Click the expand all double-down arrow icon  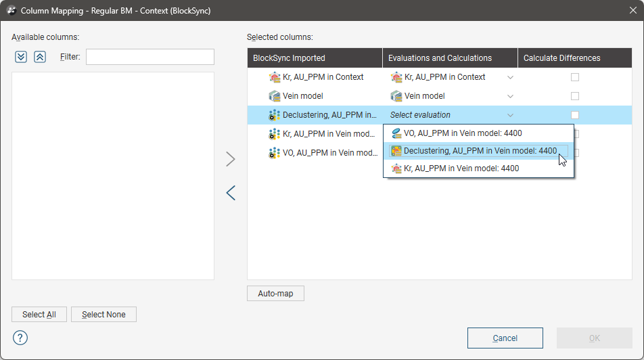(21, 57)
